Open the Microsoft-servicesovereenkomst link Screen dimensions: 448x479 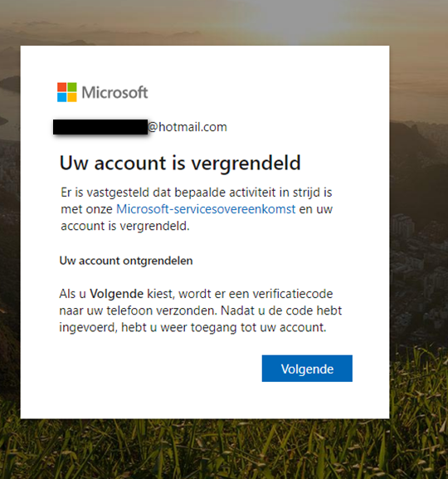[x=206, y=209]
